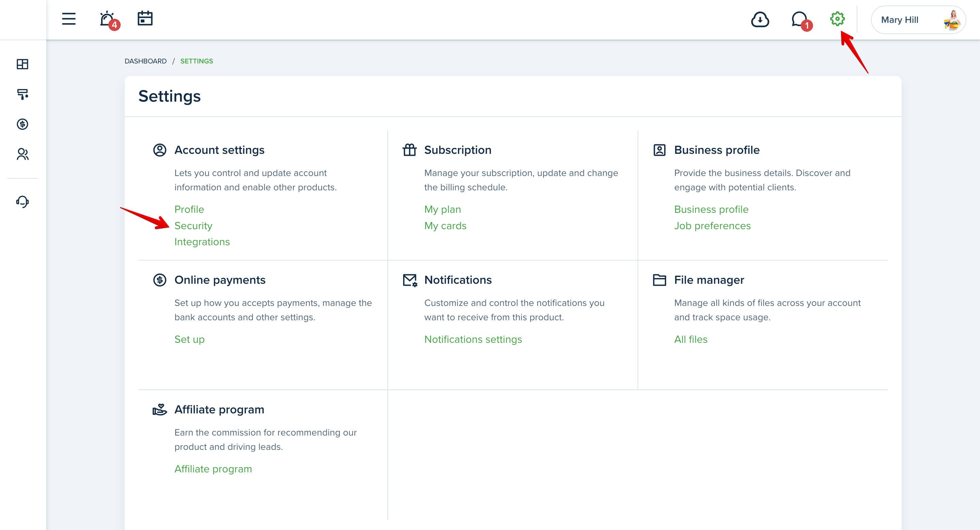Open support headset icon in sidebar
Viewport: 980px width, 530px height.
(x=22, y=202)
